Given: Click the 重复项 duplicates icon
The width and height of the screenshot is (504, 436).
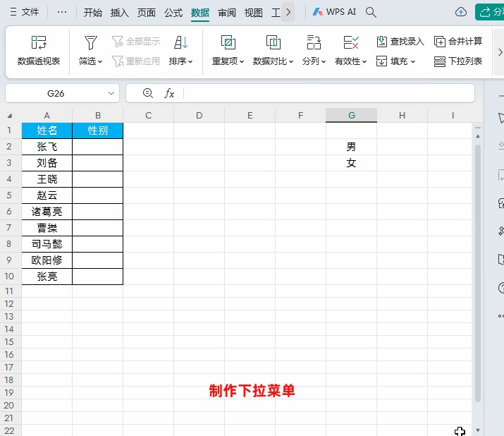Looking at the screenshot, I should point(227,42).
